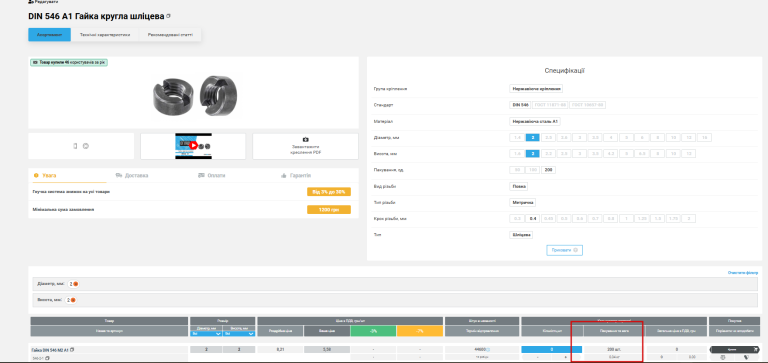
Task: Collapse specifications with the Приховати button
Action: click(x=564, y=250)
